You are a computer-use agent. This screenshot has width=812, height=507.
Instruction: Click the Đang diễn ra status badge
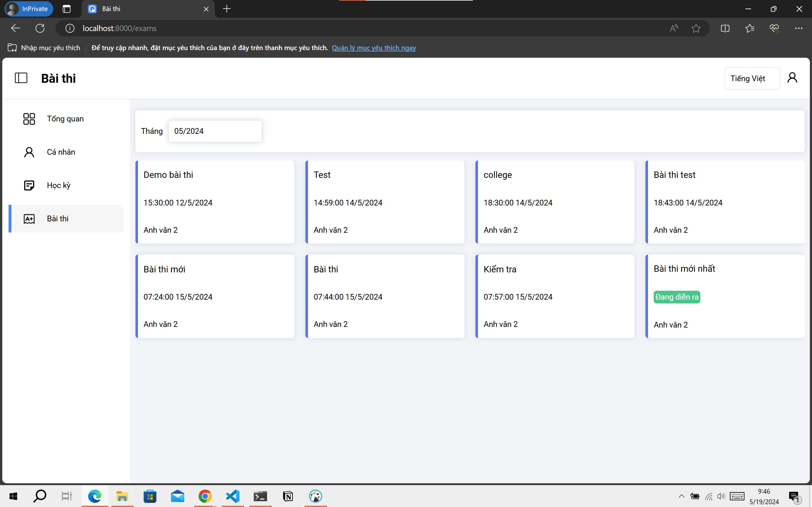pyautogui.click(x=677, y=297)
